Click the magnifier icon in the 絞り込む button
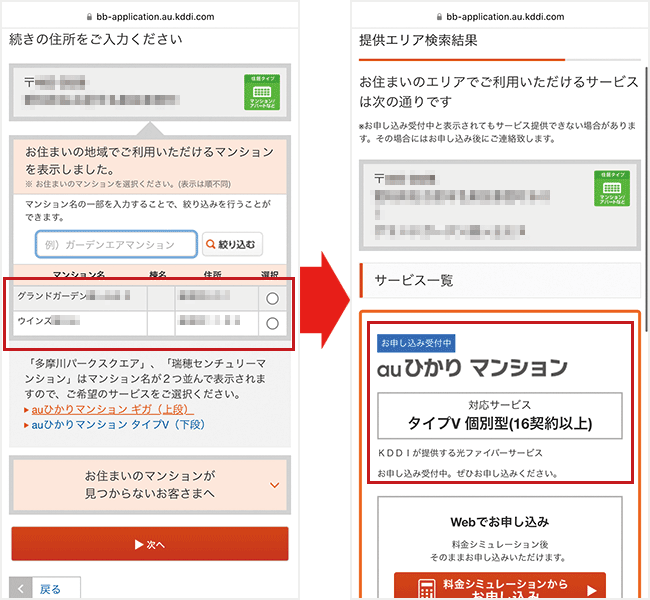This screenshot has width=650, height=600. (211, 244)
